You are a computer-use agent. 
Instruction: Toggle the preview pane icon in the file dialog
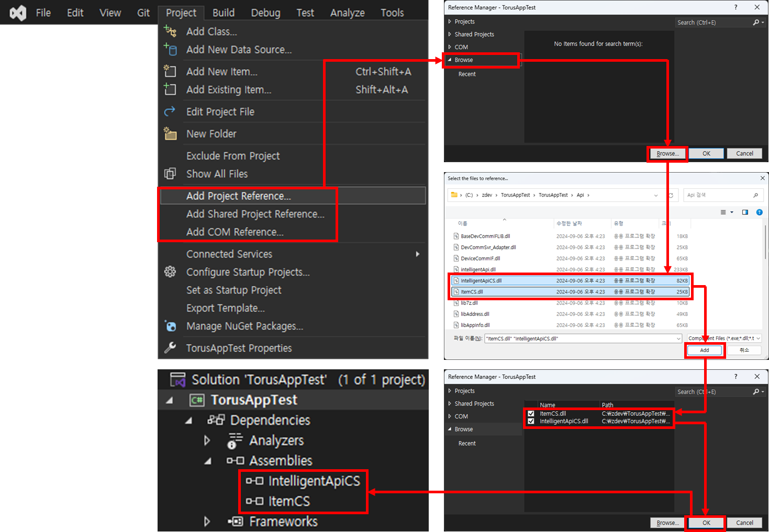[x=745, y=212]
